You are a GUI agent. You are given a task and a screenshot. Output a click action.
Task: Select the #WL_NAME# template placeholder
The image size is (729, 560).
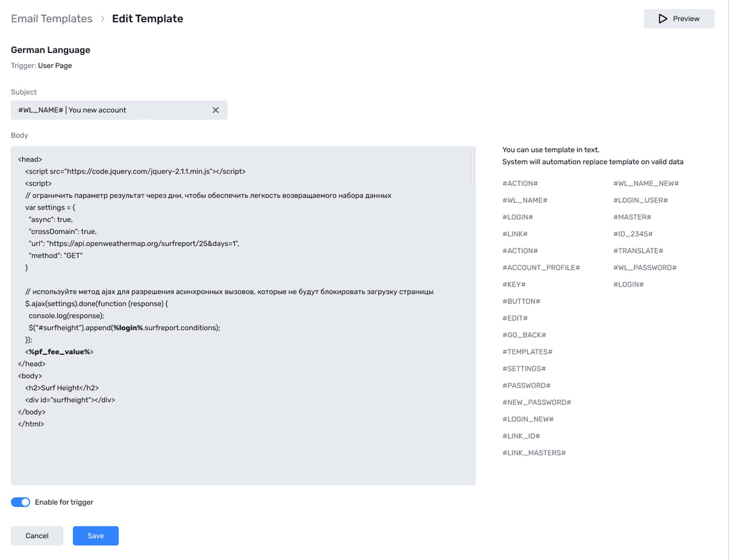pos(525,200)
